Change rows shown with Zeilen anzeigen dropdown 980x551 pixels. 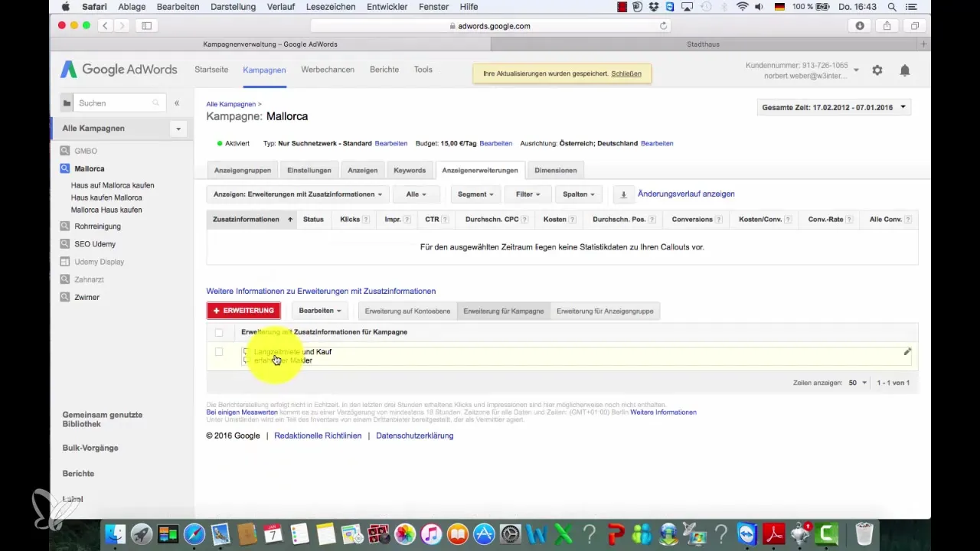click(x=857, y=383)
